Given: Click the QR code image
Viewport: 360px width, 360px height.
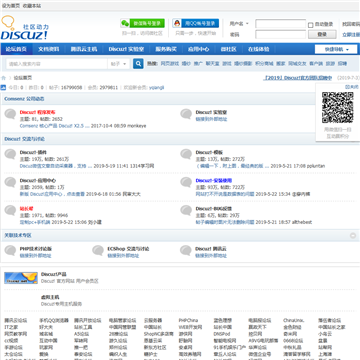Looking at the screenshot, I should [x=337, y=108].
